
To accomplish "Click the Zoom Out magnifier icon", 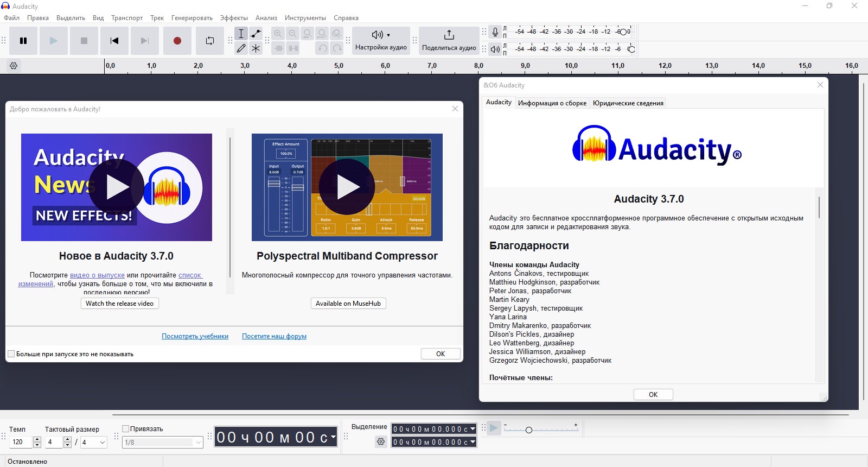I will coord(293,34).
